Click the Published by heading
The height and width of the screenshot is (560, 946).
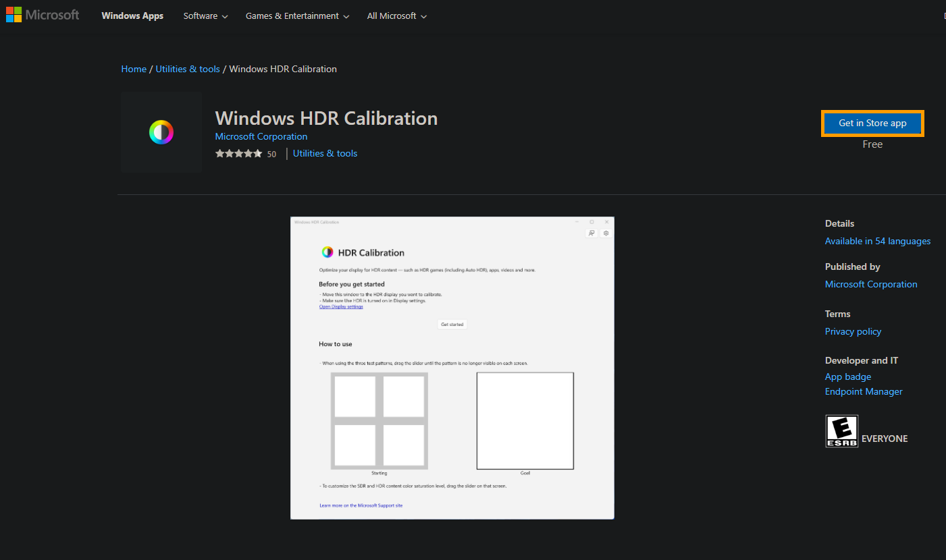pyautogui.click(x=853, y=267)
